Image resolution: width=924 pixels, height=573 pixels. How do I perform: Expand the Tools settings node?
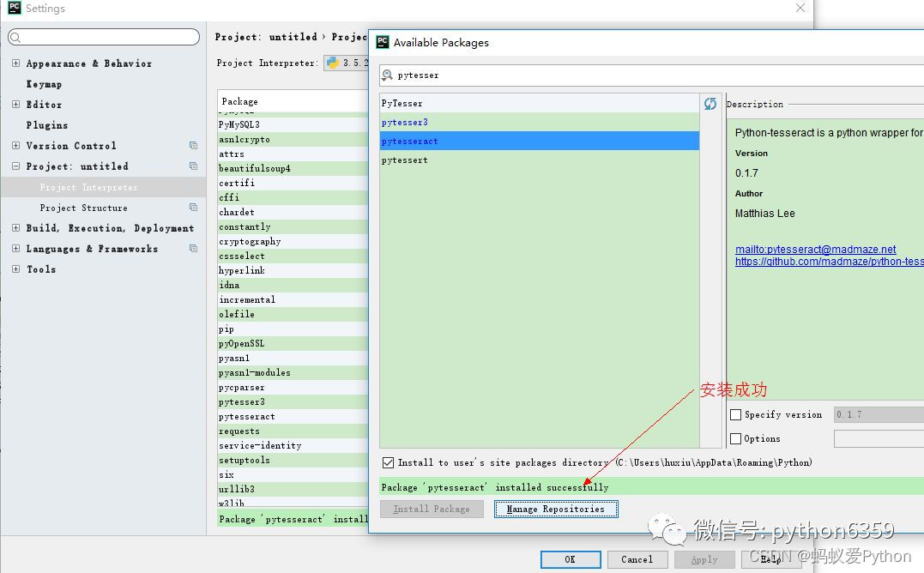pyautogui.click(x=16, y=269)
